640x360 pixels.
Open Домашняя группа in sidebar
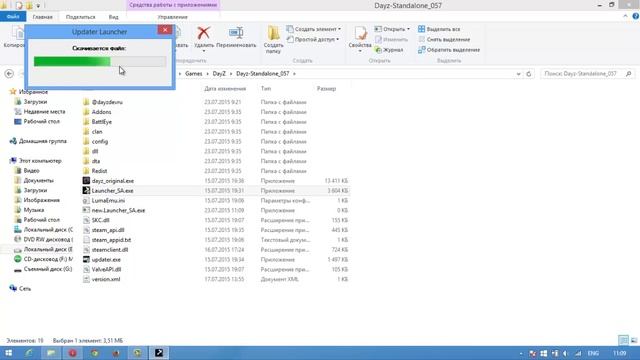pos(42,141)
